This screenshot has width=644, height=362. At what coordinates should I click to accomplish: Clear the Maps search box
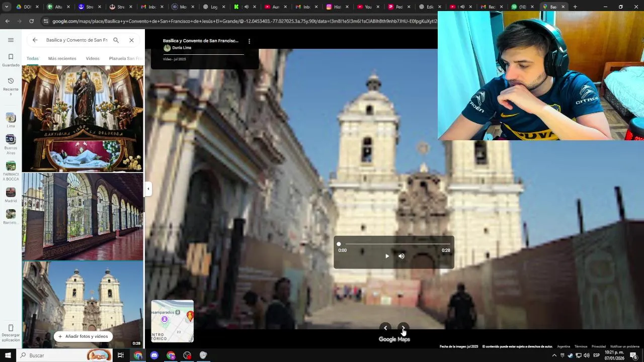click(x=131, y=40)
